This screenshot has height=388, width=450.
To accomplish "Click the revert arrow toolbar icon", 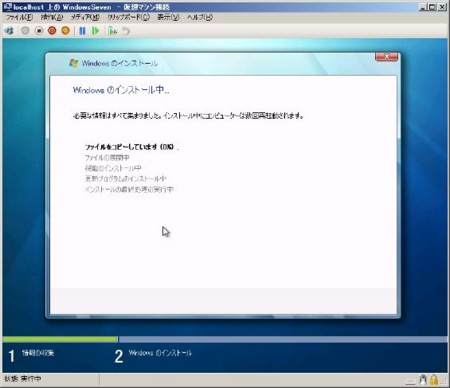I will (x=126, y=31).
